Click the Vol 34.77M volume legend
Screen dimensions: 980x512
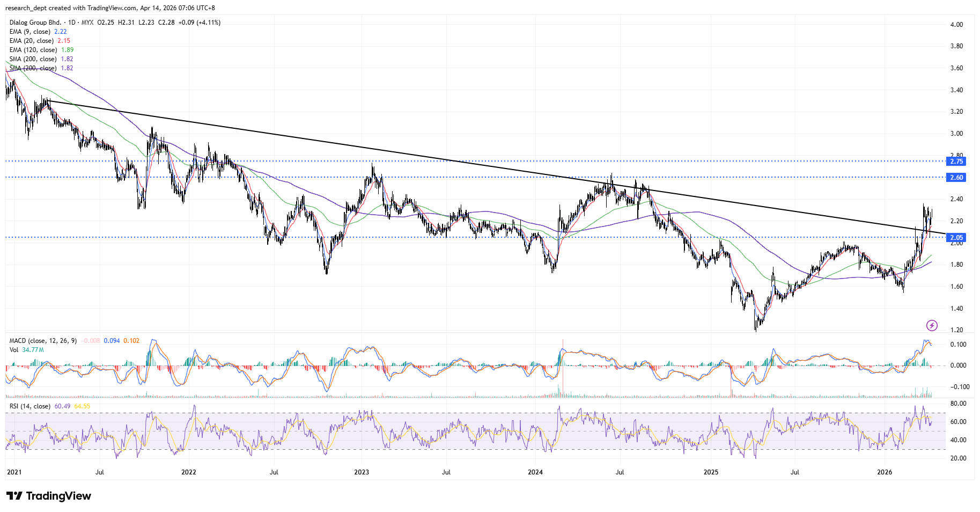(x=26, y=350)
